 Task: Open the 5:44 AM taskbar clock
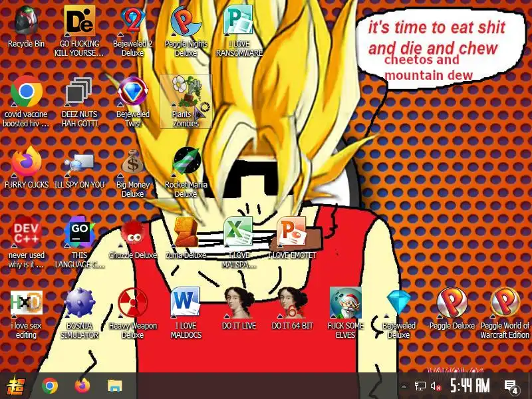point(470,386)
